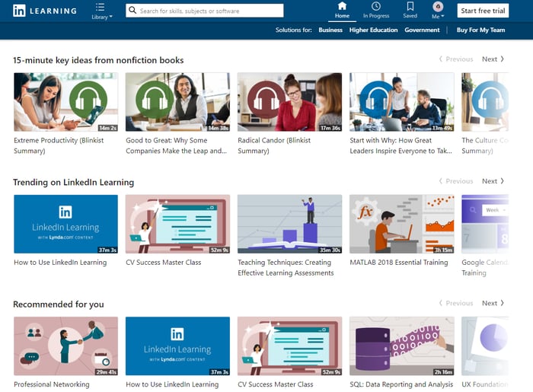Open the Buy For My Team link

point(480,30)
